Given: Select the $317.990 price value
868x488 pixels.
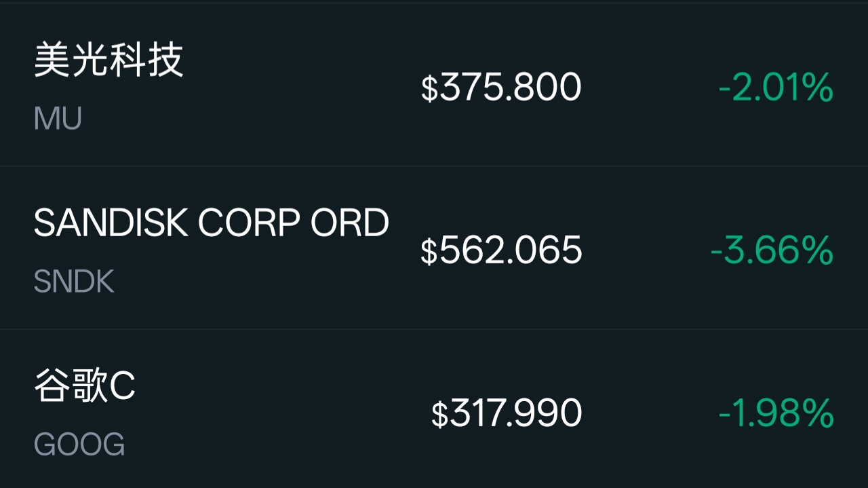Looking at the screenshot, I should 507,413.
